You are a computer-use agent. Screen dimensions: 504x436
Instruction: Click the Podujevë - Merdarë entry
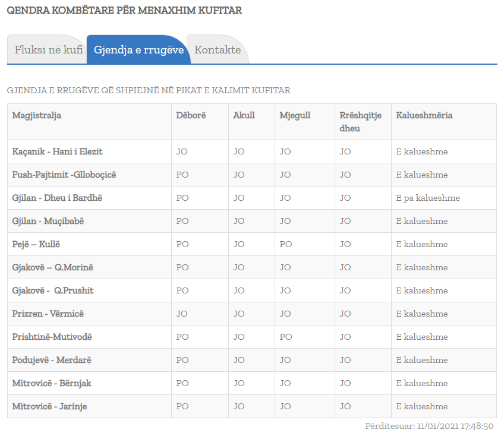coord(52,360)
